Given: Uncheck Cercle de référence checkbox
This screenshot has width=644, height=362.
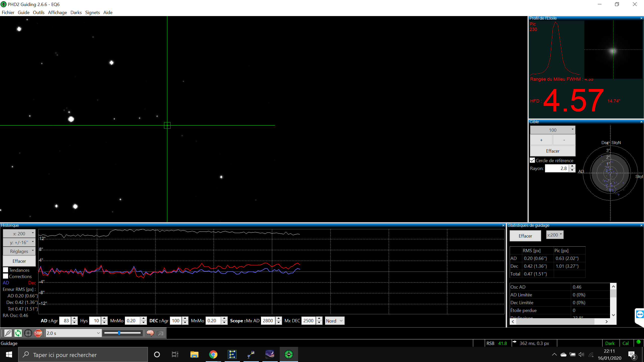Looking at the screenshot, I should 532,160.
